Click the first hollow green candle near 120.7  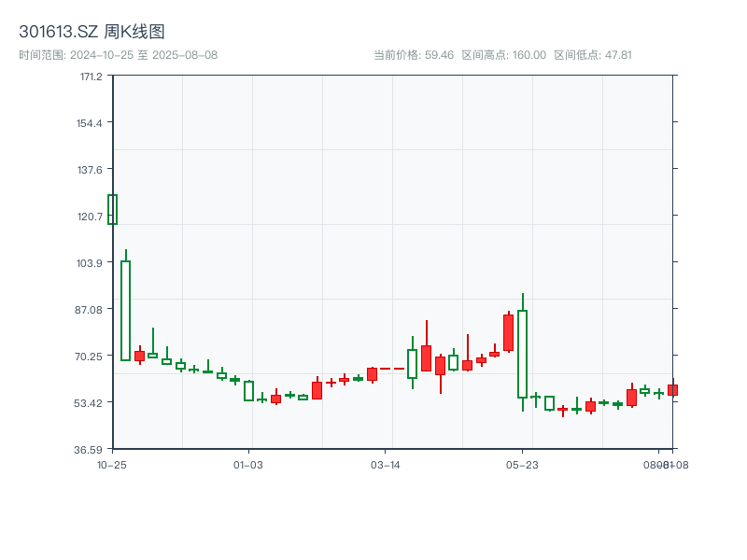112,209
